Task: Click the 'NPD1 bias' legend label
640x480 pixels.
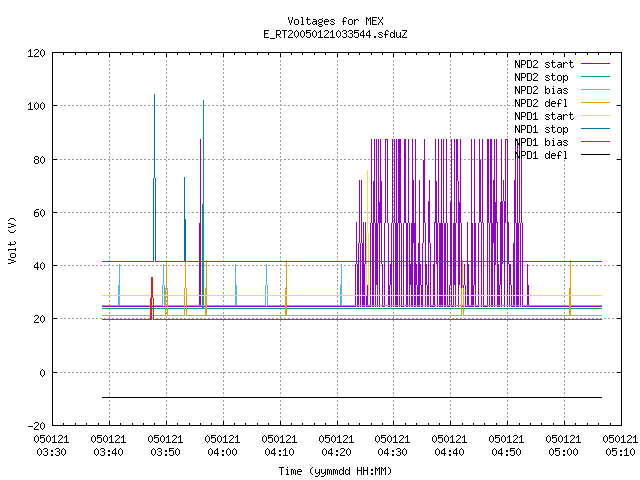Action: (x=541, y=142)
